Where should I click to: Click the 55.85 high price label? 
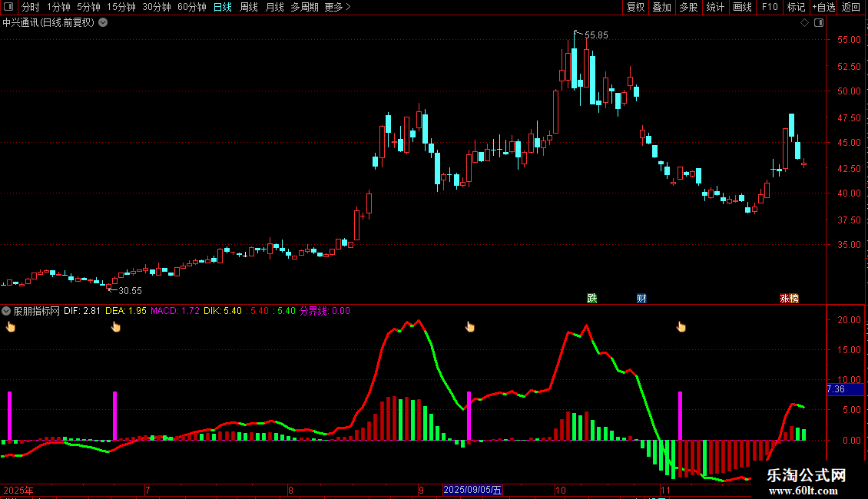click(596, 35)
